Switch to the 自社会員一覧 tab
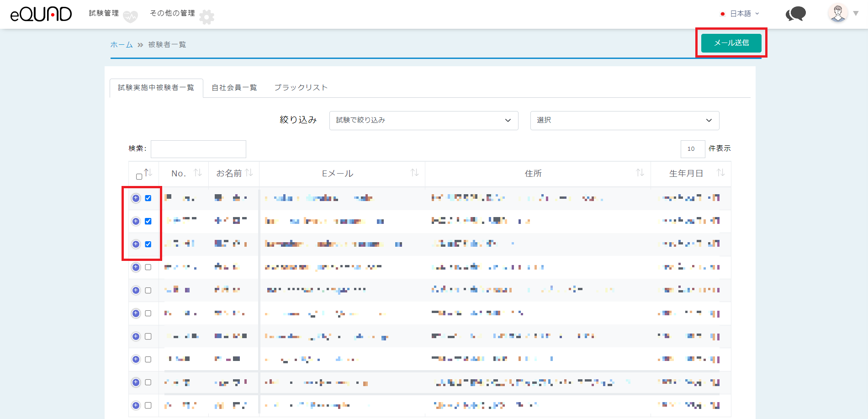The height and width of the screenshot is (419, 868). coord(234,88)
